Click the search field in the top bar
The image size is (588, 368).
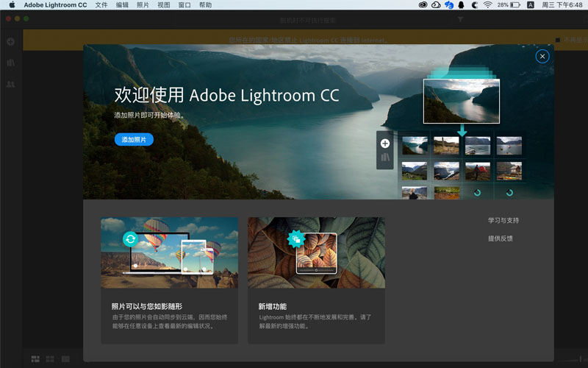307,20
